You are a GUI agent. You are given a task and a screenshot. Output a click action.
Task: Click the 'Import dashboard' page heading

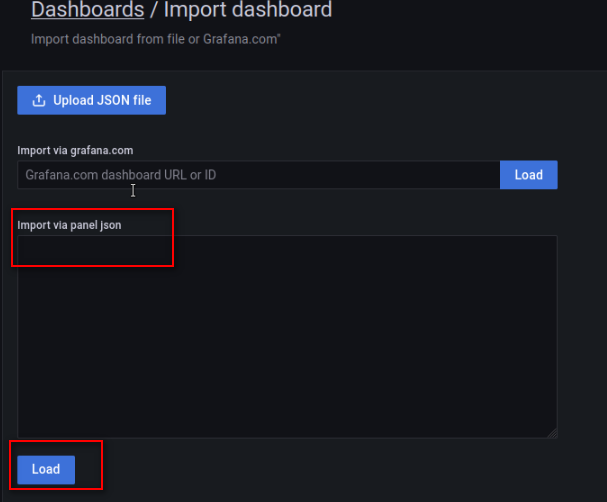coord(247,11)
